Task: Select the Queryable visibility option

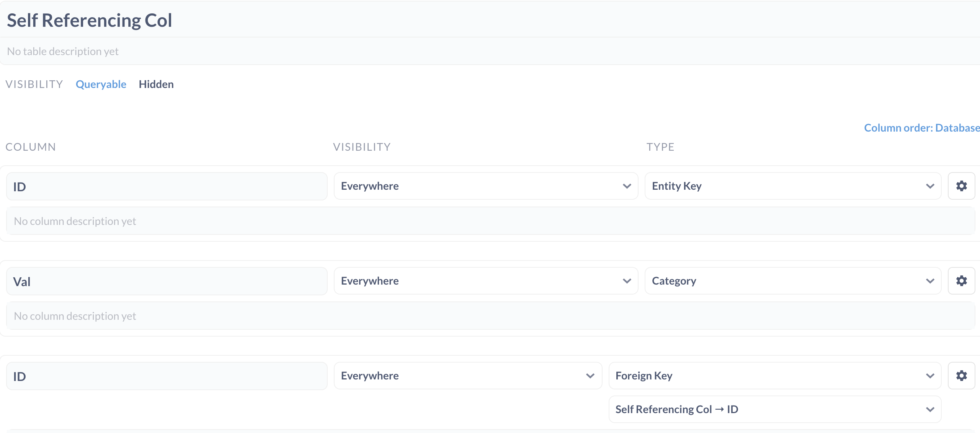Action: click(x=101, y=84)
